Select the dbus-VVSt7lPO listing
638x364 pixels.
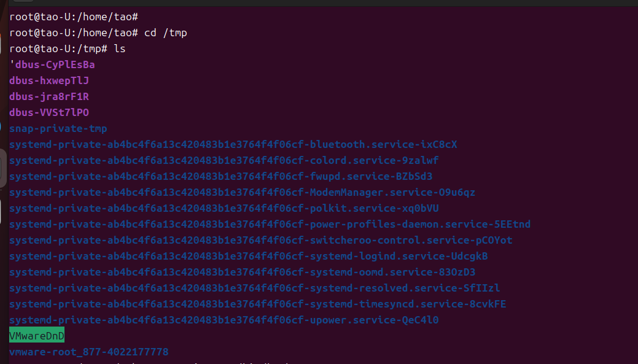click(49, 112)
